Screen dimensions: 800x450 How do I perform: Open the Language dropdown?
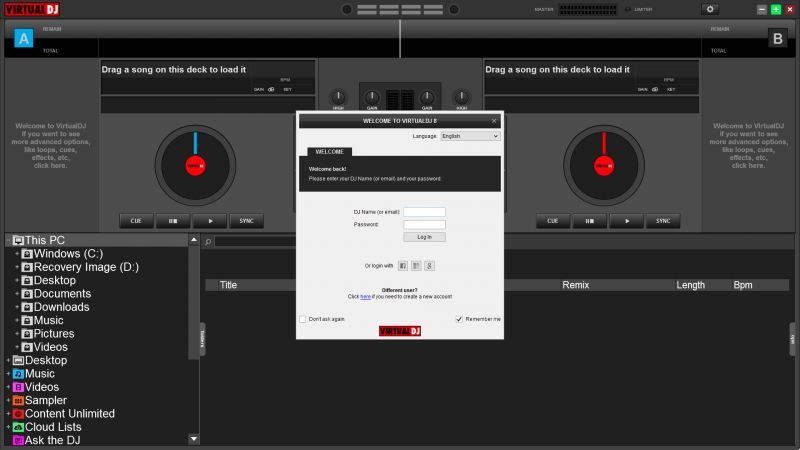pos(470,136)
